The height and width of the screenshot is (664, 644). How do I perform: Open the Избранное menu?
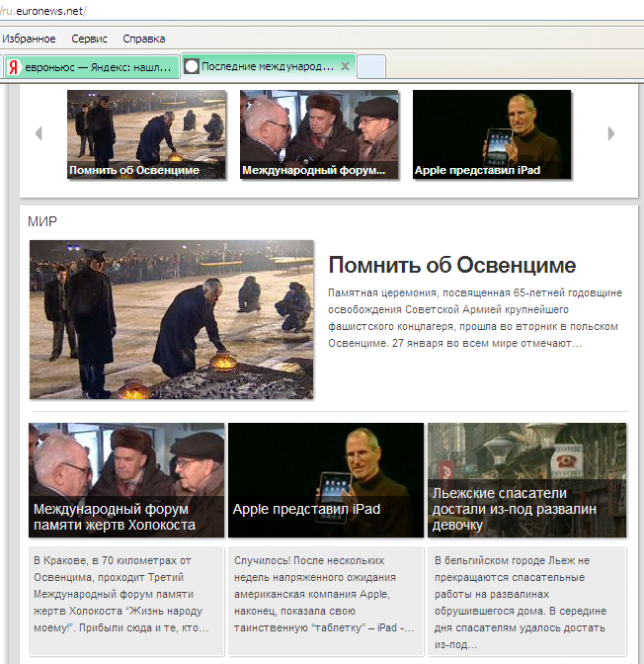pos(29,39)
